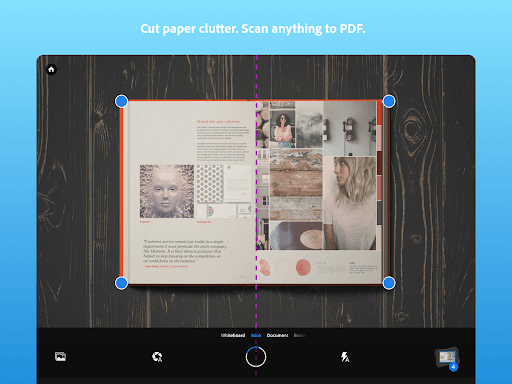This screenshot has width=512, height=384.
Task: Tap the circular capture shutter button
Action: [256, 357]
